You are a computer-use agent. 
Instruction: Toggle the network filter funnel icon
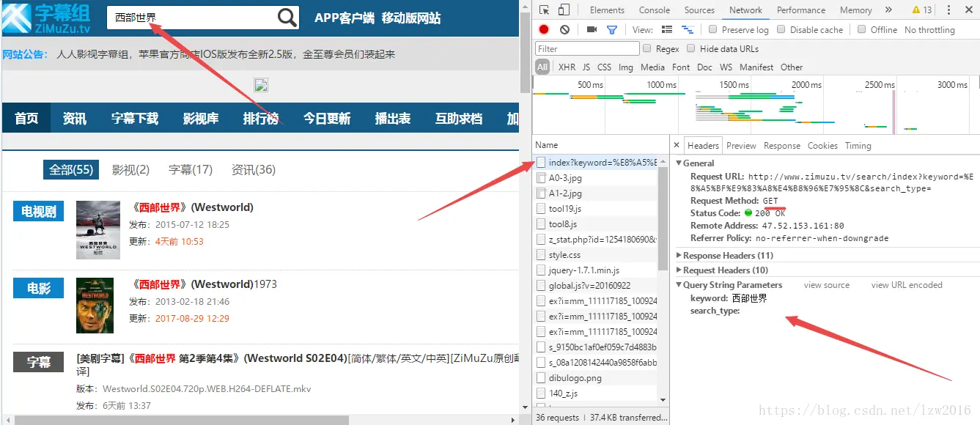point(612,29)
